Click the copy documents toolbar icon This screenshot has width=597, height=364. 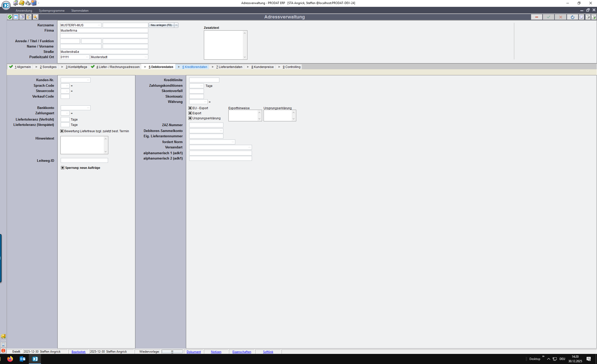click(x=22, y=17)
